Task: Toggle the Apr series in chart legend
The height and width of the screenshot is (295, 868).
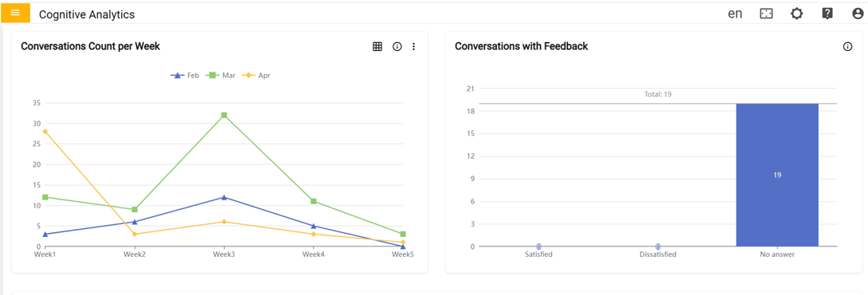Action: pos(256,76)
